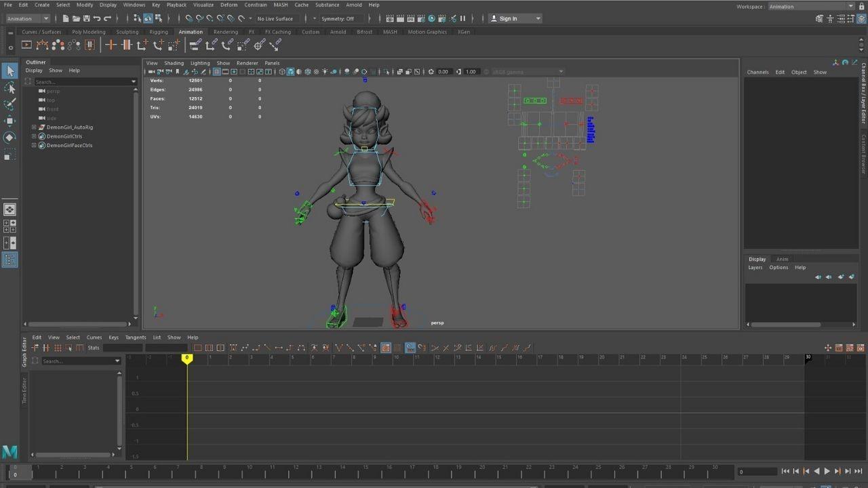The height and width of the screenshot is (488, 868).
Task: Click the yellow current-time marker in Graph Editor
Action: coord(187,359)
